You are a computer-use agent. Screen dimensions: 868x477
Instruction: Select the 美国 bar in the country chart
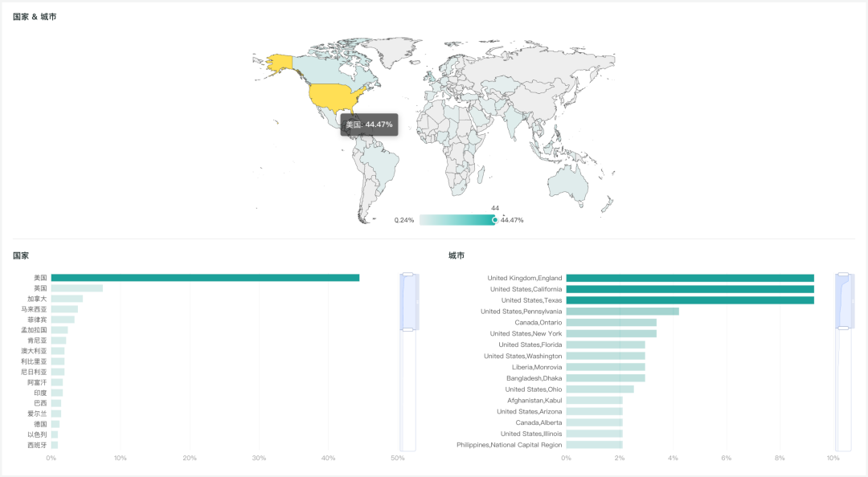[x=205, y=278]
